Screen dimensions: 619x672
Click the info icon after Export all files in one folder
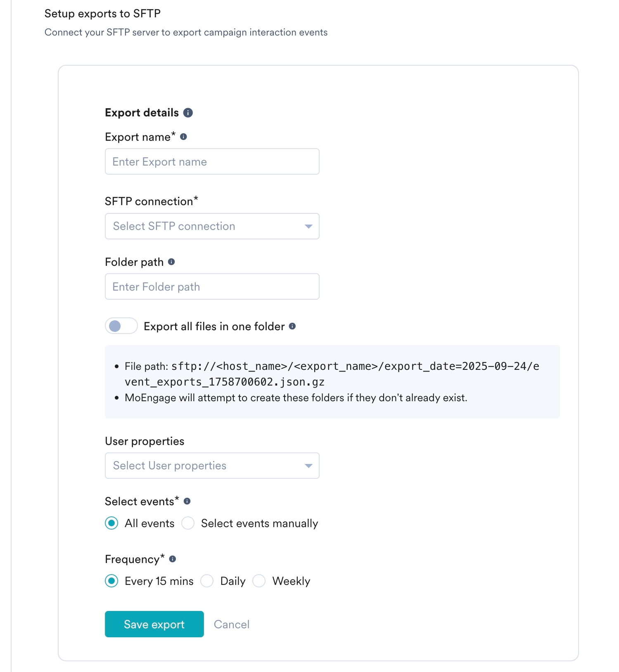(x=293, y=326)
